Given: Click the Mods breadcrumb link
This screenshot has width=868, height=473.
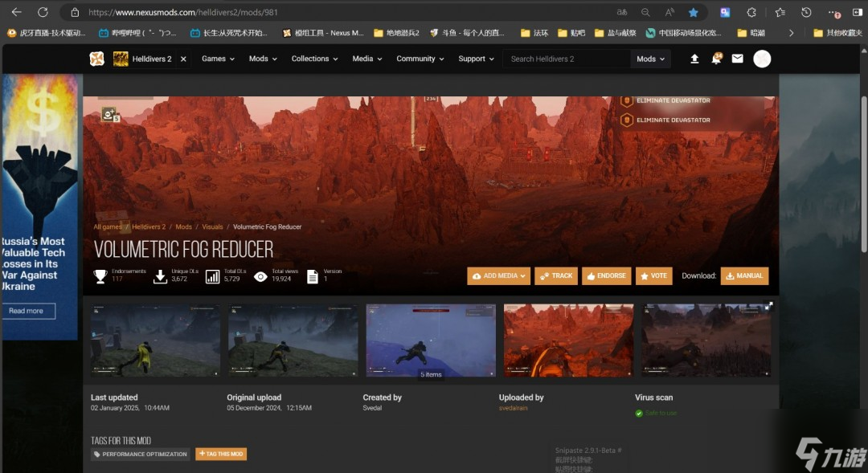Looking at the screenshot, I should pos(184,226).
